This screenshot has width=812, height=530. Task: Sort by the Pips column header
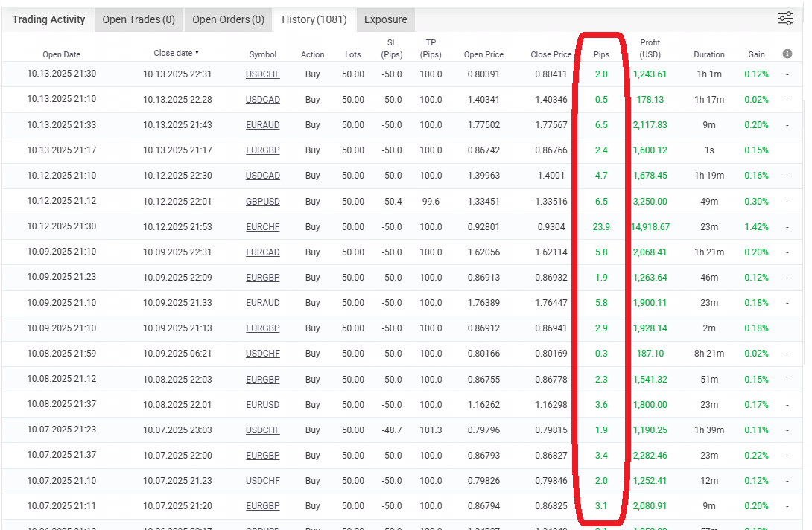pyautogui.click(x=601, y=54)
